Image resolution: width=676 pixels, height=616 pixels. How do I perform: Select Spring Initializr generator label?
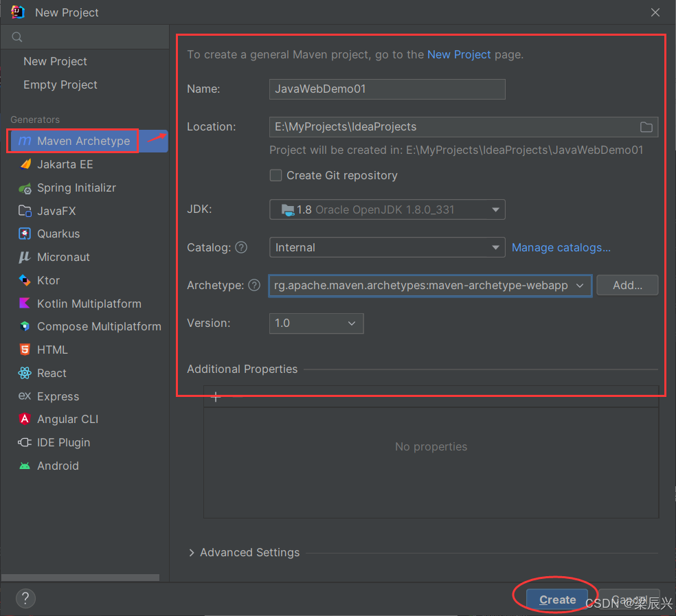(x=76, y=188)
